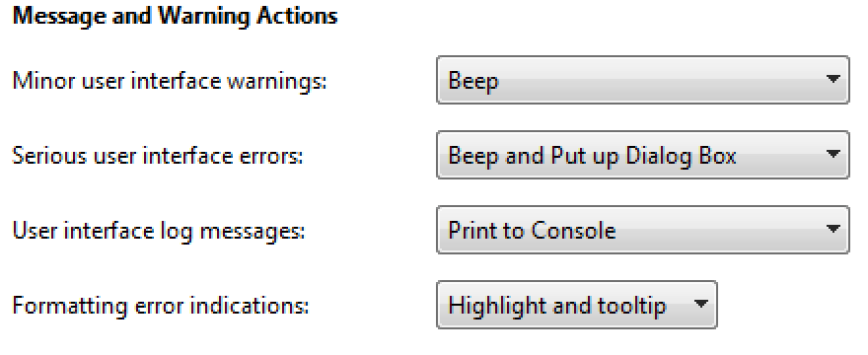Viewport: 868px width, 355px height.
Task: Click arrow beside Beep and Put up Dialog Box
Action: pyautogui.click(x=832, y=155)
